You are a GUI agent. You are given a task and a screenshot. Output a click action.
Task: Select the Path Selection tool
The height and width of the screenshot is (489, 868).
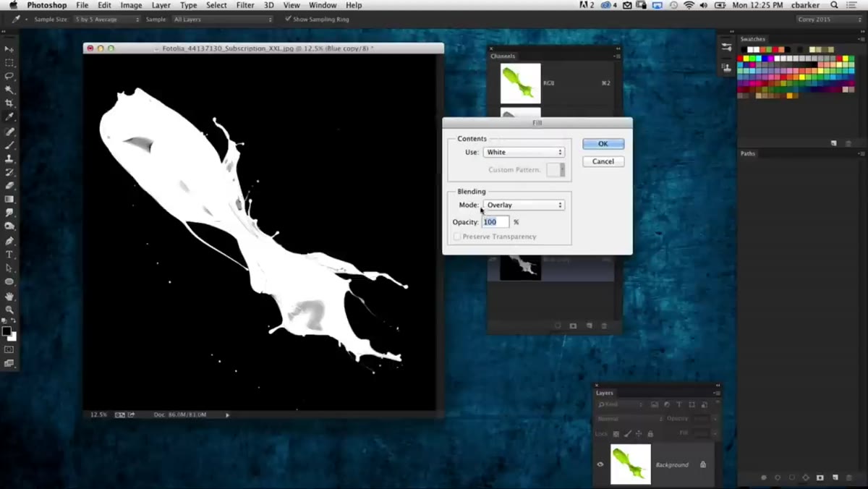click(9, 268)
